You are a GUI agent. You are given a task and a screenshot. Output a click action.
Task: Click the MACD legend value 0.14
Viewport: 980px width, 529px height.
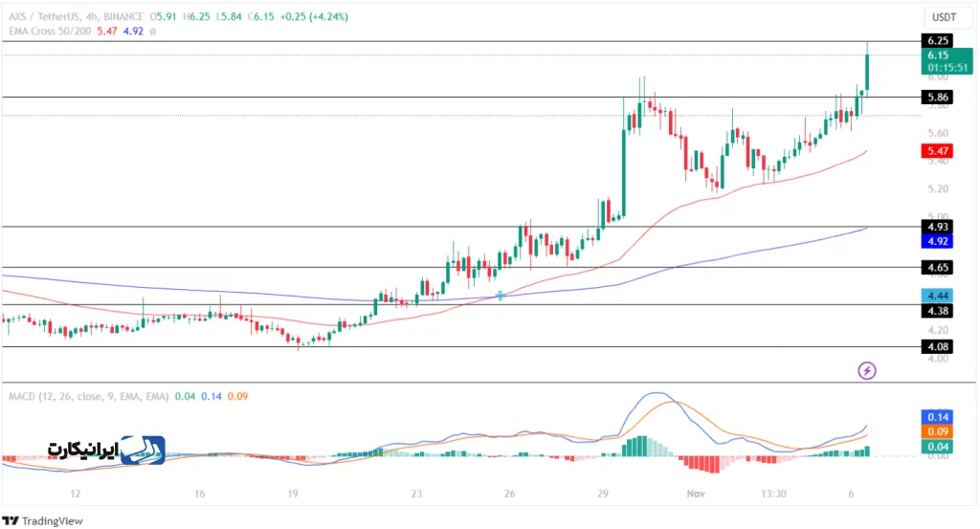[212, 396]
